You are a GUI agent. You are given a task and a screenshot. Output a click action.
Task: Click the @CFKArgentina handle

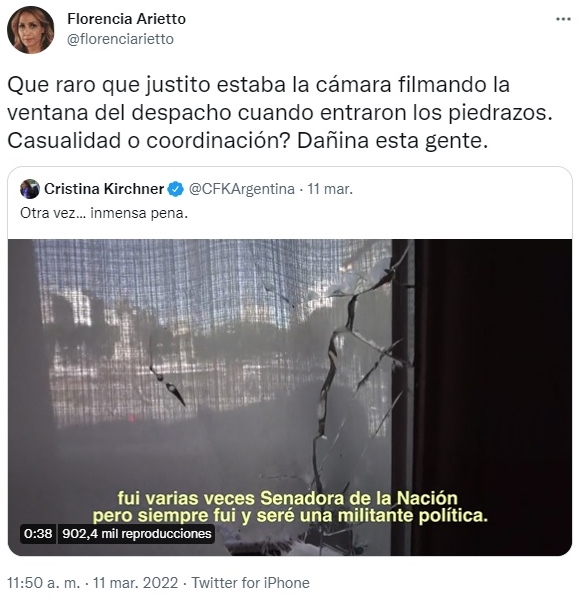click(242, 189)
